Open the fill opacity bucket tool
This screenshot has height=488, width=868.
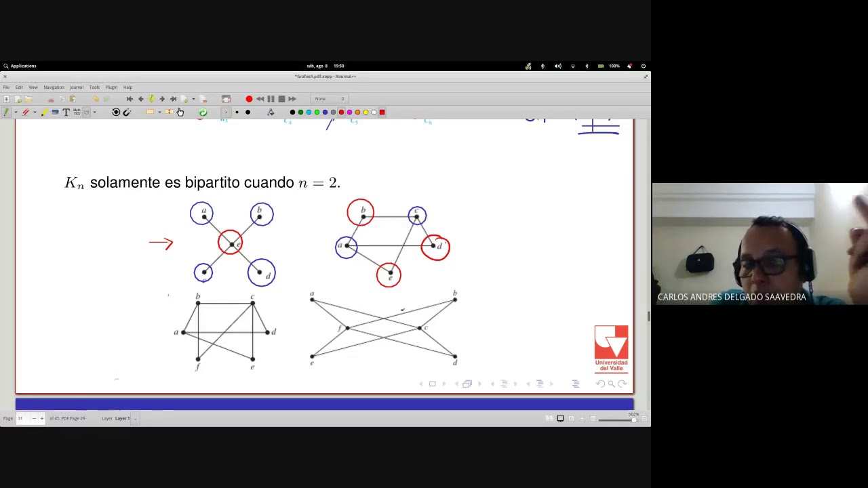coord(271,112)
